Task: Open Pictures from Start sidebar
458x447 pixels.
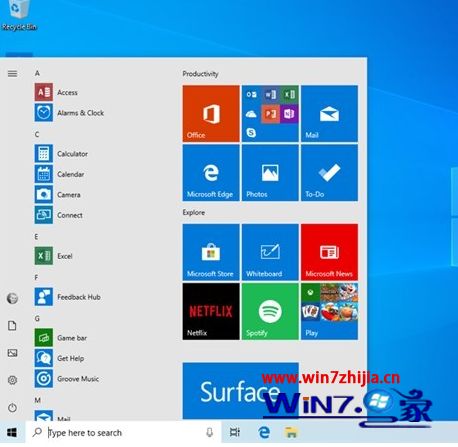Action: 12,353
